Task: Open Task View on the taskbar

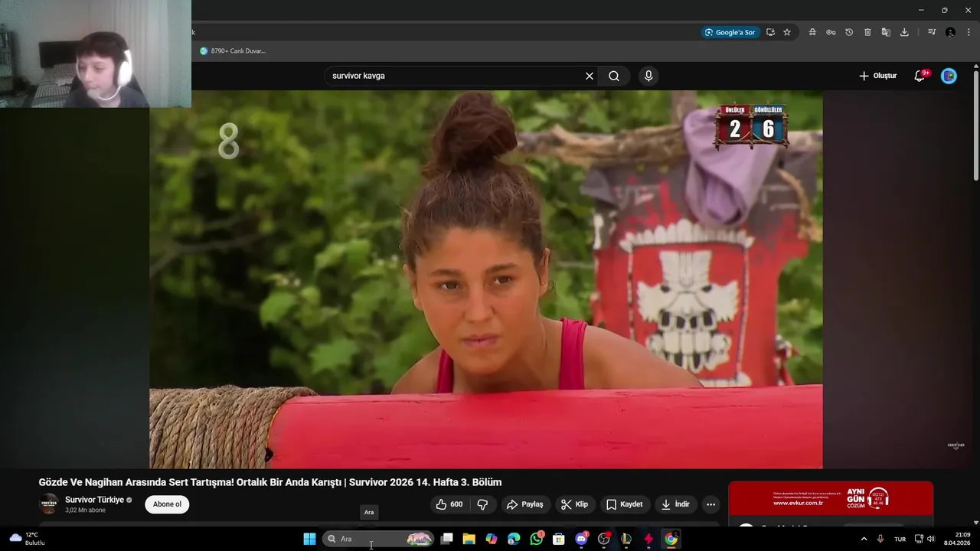Action: (x=447, y=539)
